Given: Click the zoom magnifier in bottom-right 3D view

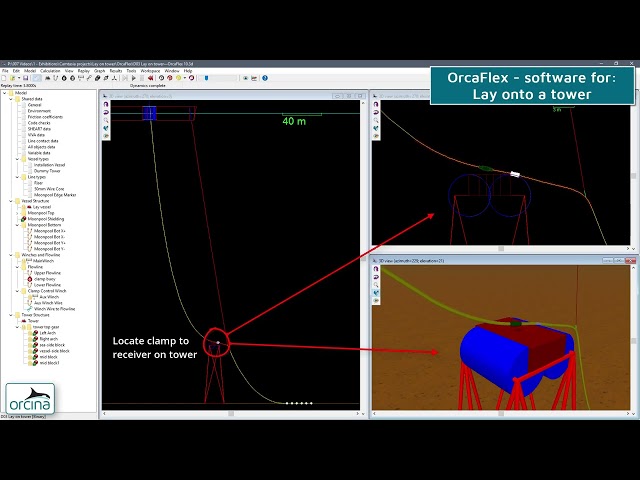Looking at the screenshot, I should (376, 285).
